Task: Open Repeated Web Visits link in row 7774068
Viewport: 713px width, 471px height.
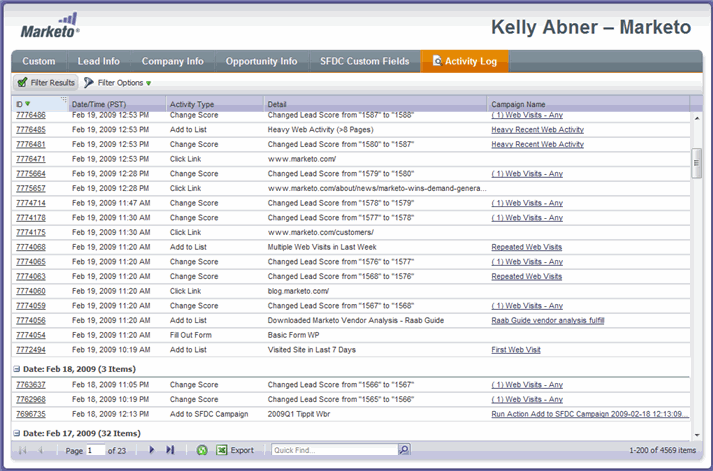Action: click(x=527, y=247)
